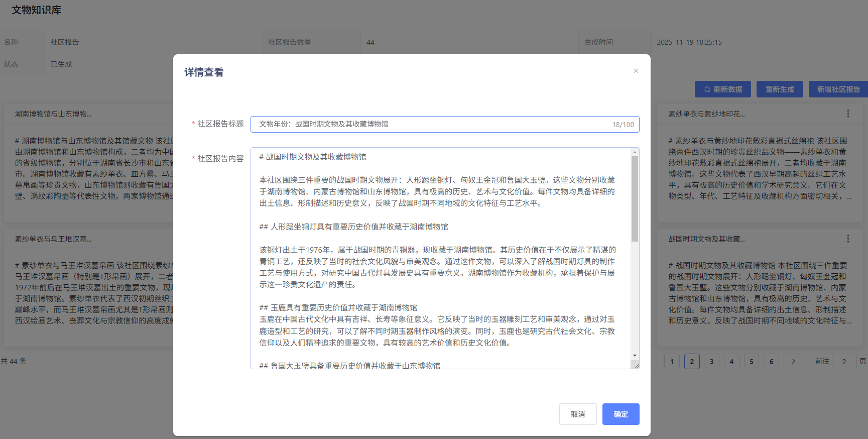Open the 素纱单衣与马王堆汉墓... card title
Image resolution: width=868 pixels, height=439 pixels.
[53, 239]
